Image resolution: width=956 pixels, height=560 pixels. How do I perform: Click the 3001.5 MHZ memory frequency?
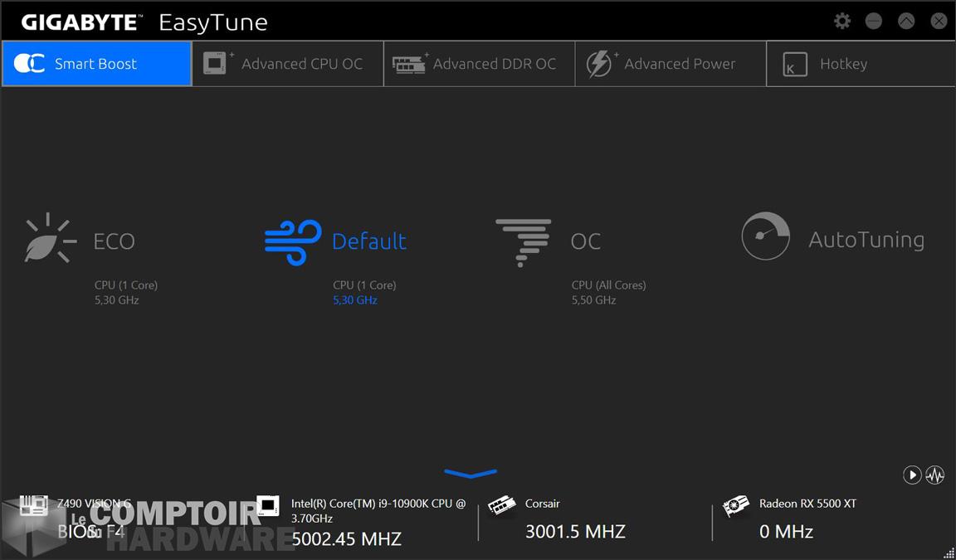(x=575, y=531)
